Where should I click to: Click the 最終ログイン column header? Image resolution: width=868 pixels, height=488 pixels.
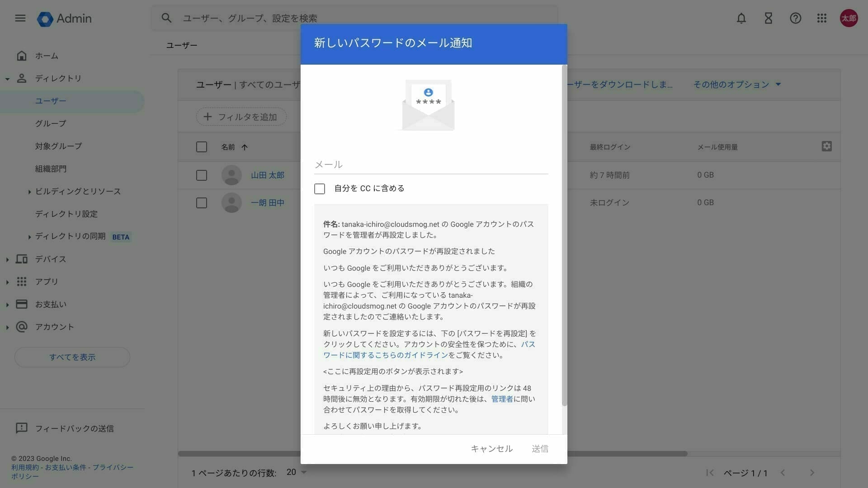(x=610, y=147)
